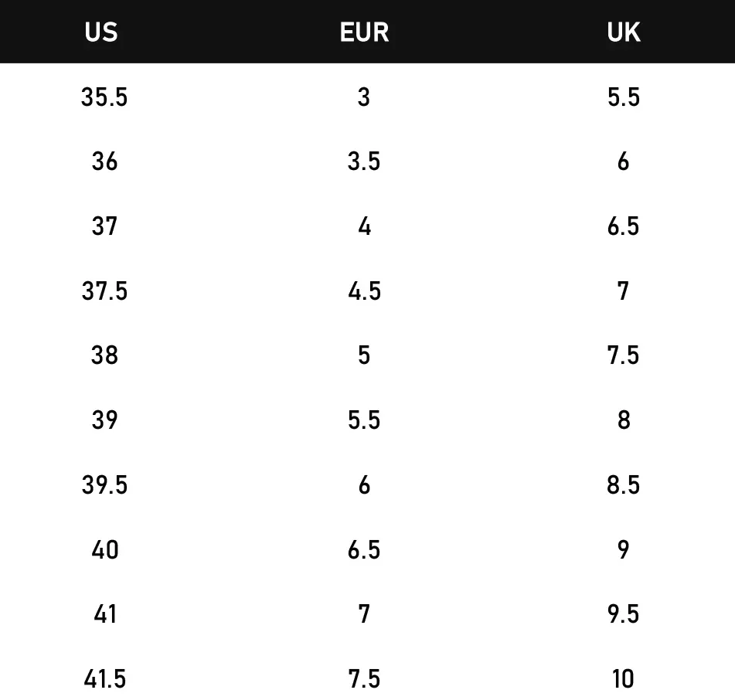735x700 pixels.
Task: Click the UK column header
Action: point(623,32)
